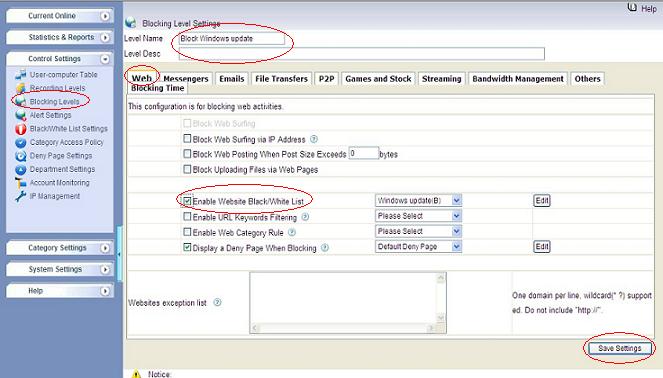Click the Department Settings icon
Image resolution: width=663 pixels, height=378 pixels.
(x=20, y=170)
